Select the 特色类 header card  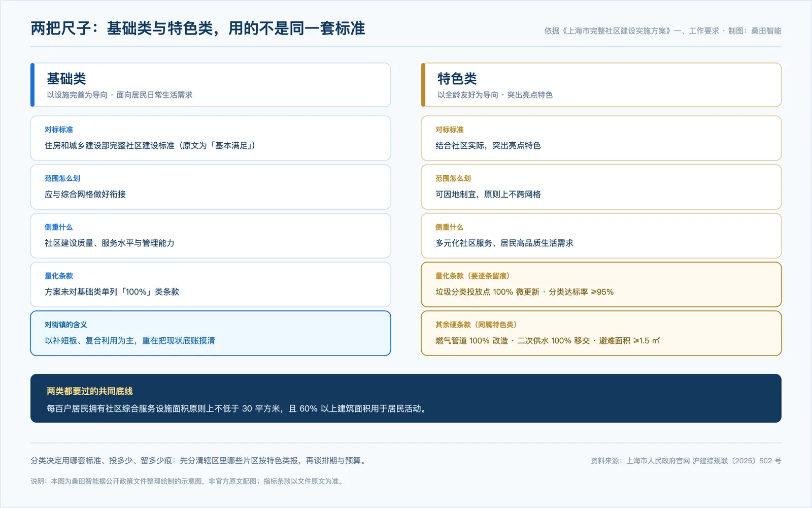tap(601, 85)
